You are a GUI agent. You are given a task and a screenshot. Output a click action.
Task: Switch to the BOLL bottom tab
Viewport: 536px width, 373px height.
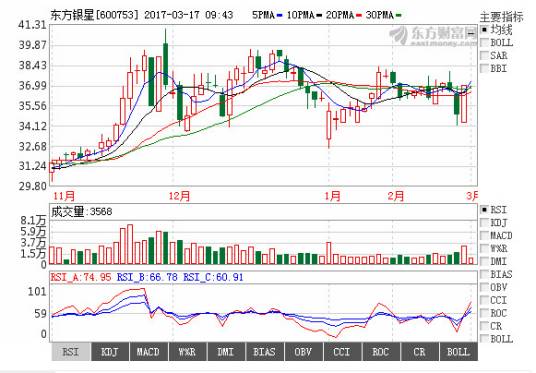click(x=458, y=352)
